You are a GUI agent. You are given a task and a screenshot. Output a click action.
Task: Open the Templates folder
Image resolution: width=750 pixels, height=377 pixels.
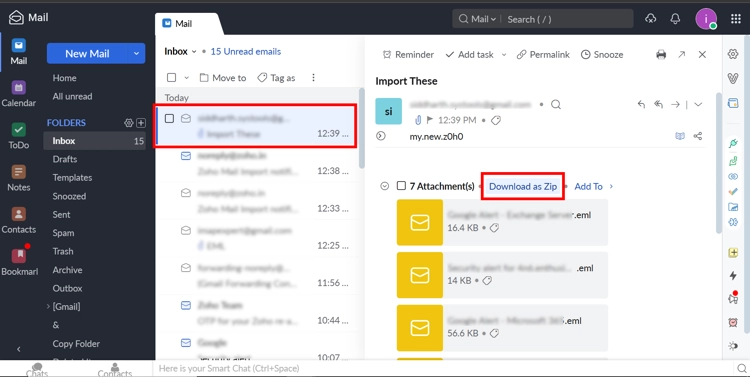(x=72, y=177)
